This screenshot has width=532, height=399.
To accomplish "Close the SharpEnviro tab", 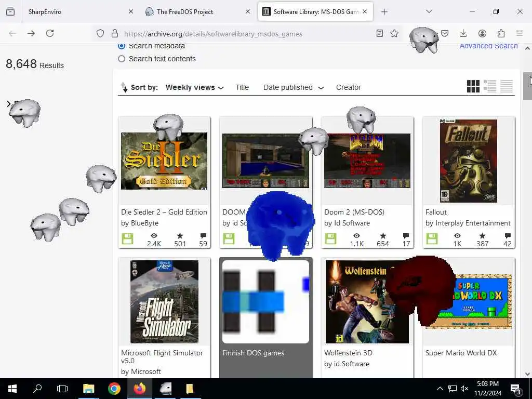I will click(131, 11).
